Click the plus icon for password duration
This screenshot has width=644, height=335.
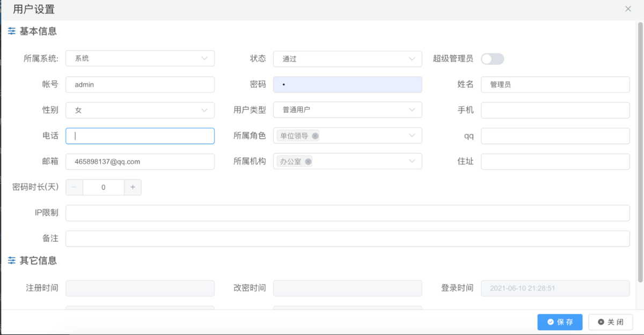click(133, 187)
